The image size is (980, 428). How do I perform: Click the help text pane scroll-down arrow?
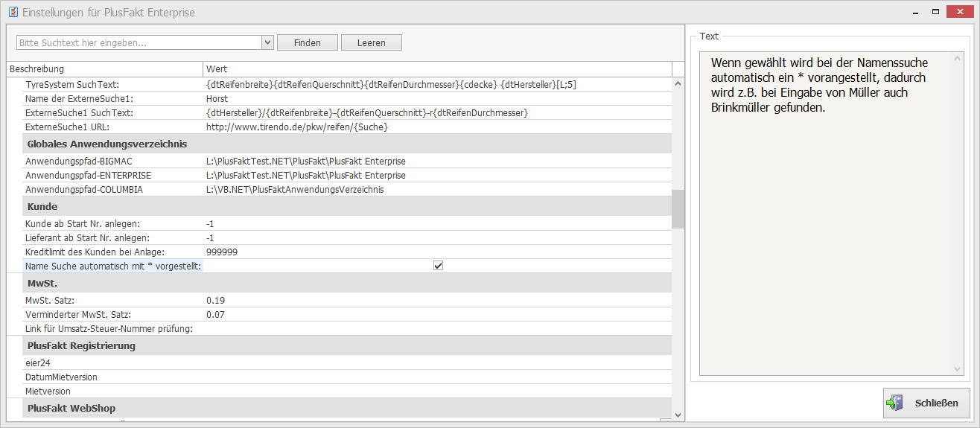(958, 370)
